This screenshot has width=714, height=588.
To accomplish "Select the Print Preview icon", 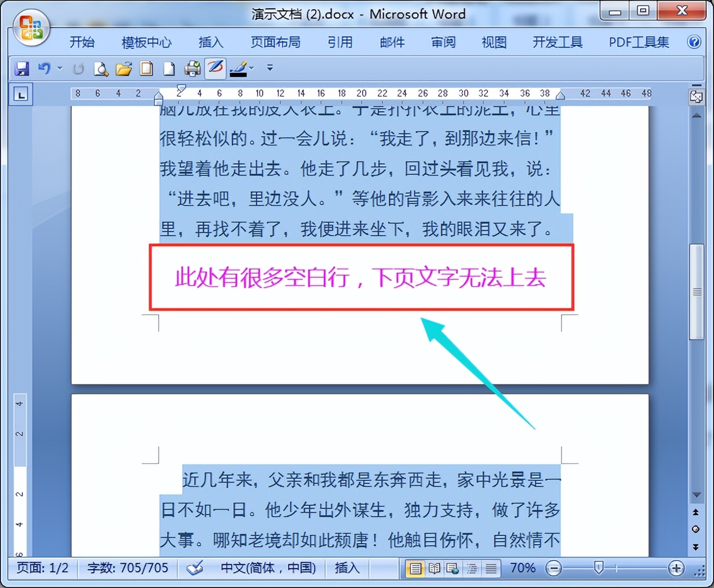I will pyautogui.click(x=101, y=68).
